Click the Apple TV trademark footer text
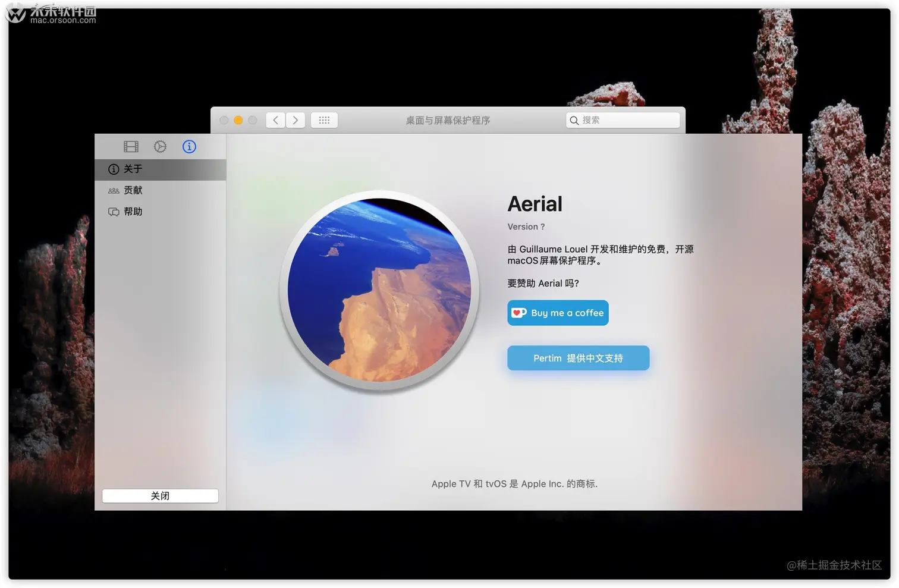The image size is (899, 588). click(x=514, y=484)
